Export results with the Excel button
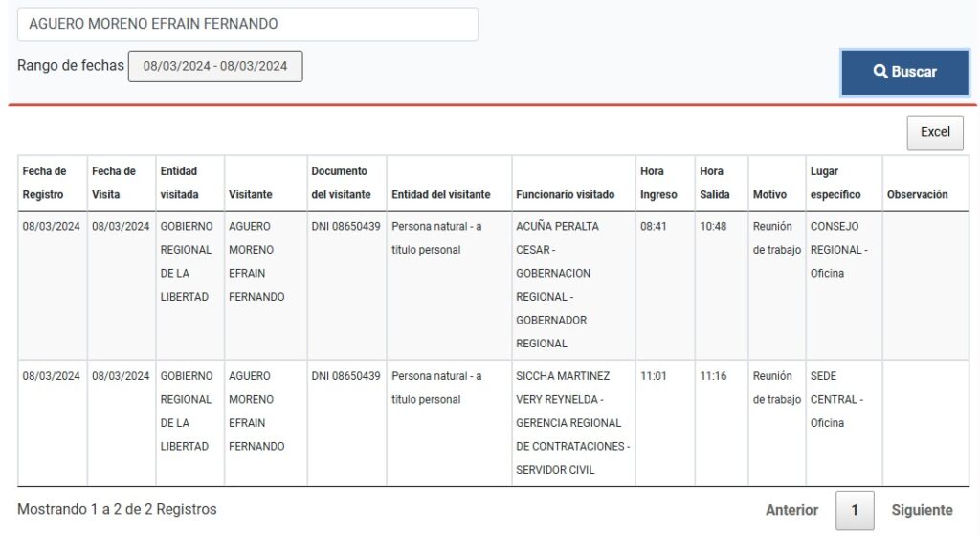The image size is (980, 536). click(935, 132)
